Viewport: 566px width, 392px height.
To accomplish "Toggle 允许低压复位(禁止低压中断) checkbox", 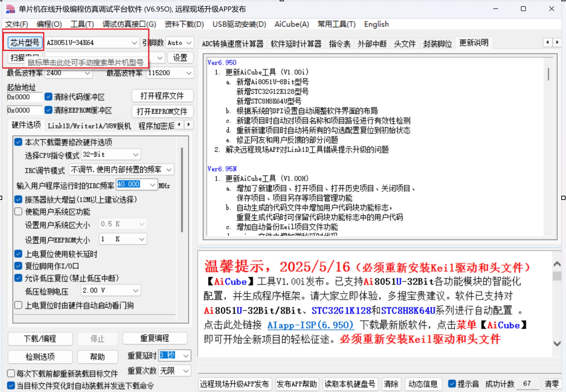I will (18, 278).
